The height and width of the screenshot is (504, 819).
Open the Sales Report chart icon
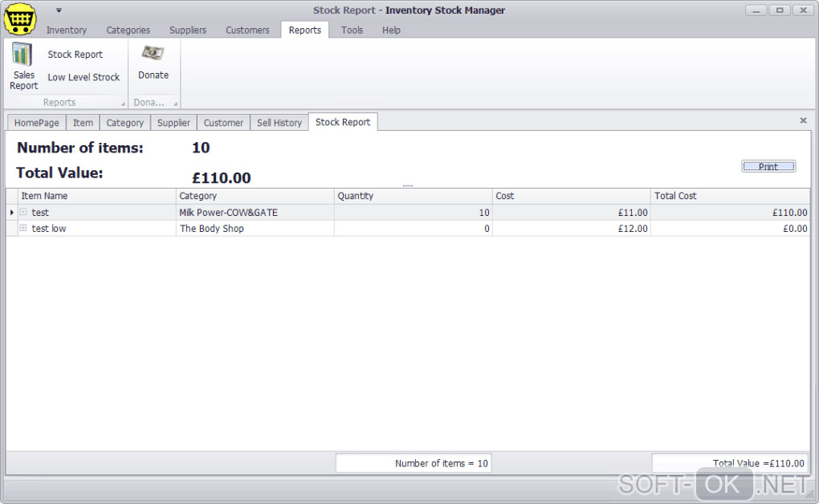click(x=22, y=55)
